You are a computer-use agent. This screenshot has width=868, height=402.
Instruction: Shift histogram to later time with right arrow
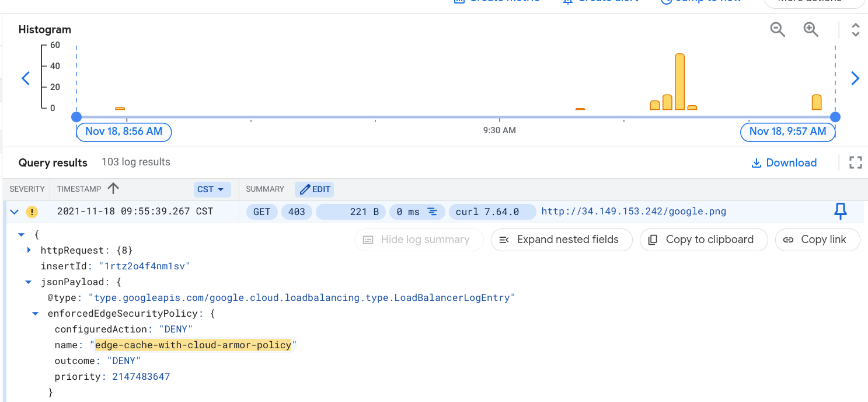pyautogui.click(x=855, y=78)
